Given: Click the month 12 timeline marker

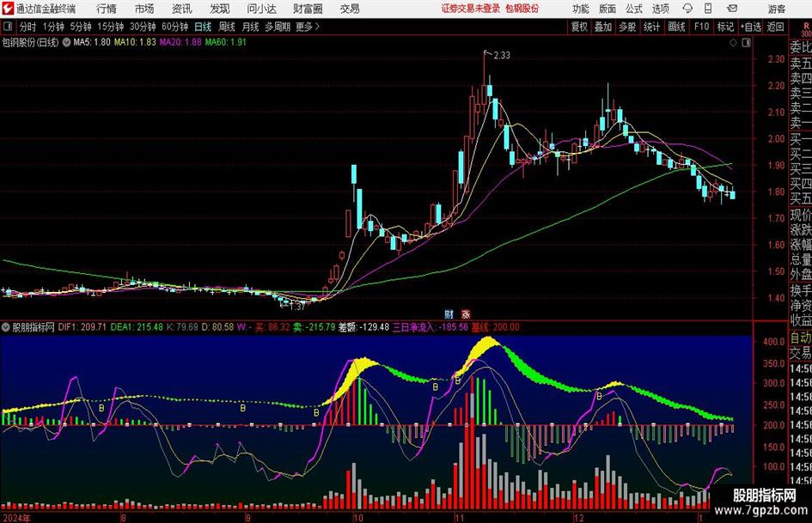Looking at the screenshot, I should pos(578,518).
